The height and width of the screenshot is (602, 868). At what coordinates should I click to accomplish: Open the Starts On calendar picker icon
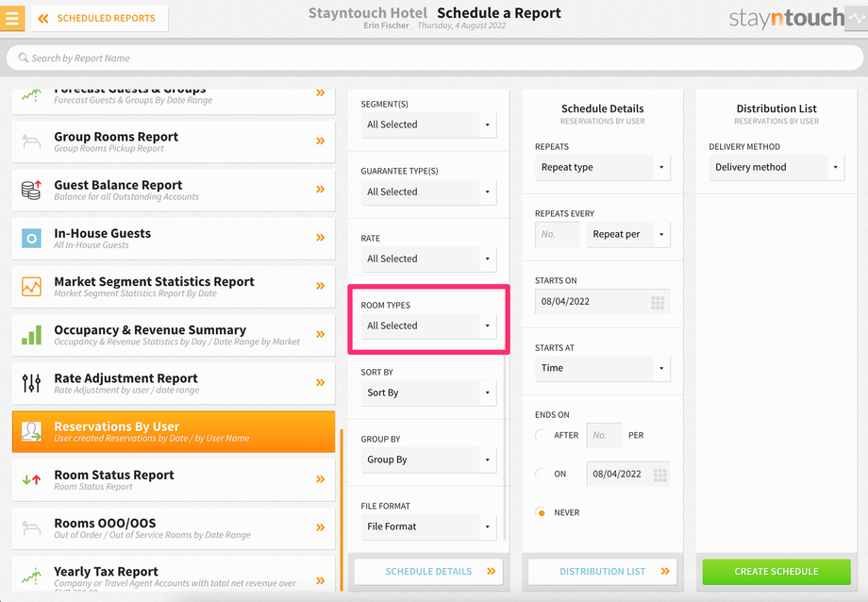pos(658,302)
